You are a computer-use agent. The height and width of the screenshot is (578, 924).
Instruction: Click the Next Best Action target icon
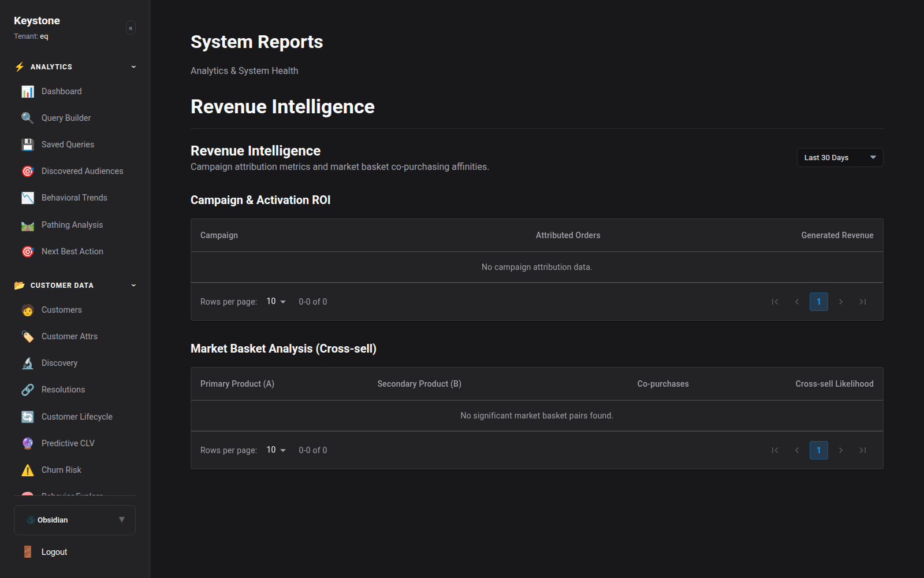(28, 251)
